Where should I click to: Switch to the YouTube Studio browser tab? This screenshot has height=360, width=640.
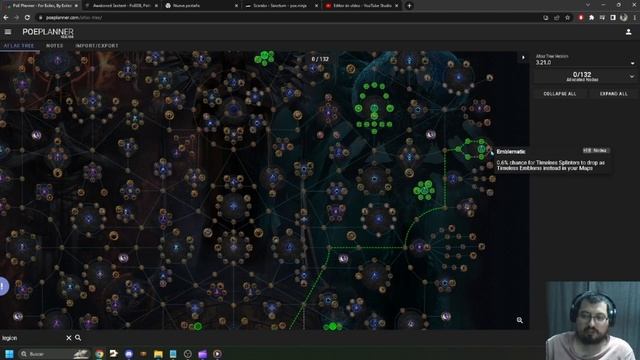click(362, 6)
